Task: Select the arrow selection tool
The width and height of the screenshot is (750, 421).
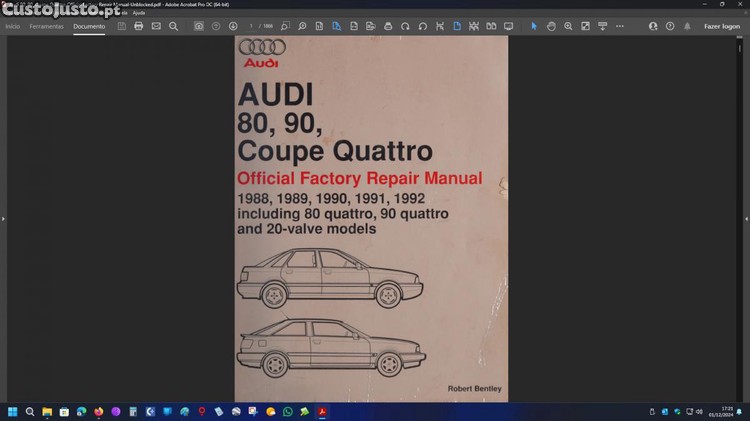Action: (x=534, y=26)
